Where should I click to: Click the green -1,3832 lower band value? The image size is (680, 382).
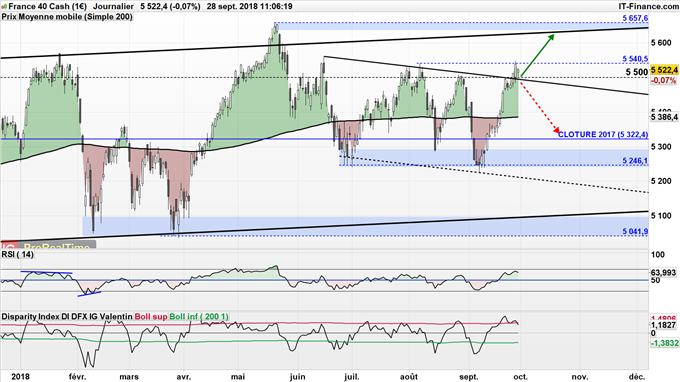664,343
